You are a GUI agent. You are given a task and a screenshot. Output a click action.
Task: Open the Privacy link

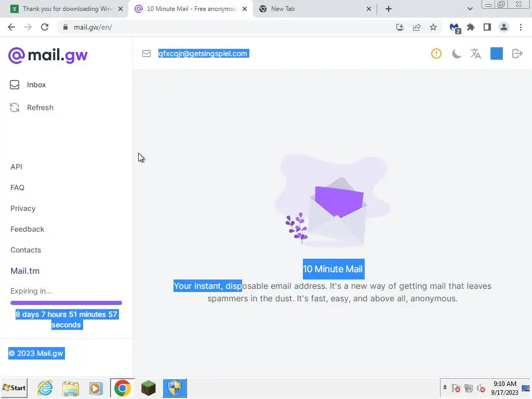point(23,208)
